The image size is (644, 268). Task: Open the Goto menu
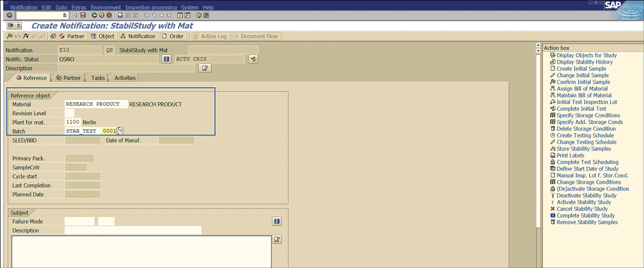tap(62, 8)
